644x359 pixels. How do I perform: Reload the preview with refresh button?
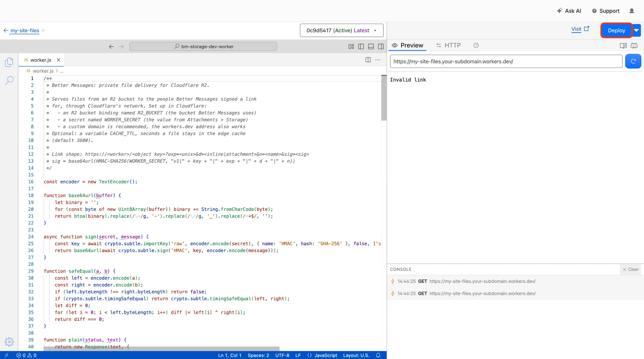click(633, 61)
